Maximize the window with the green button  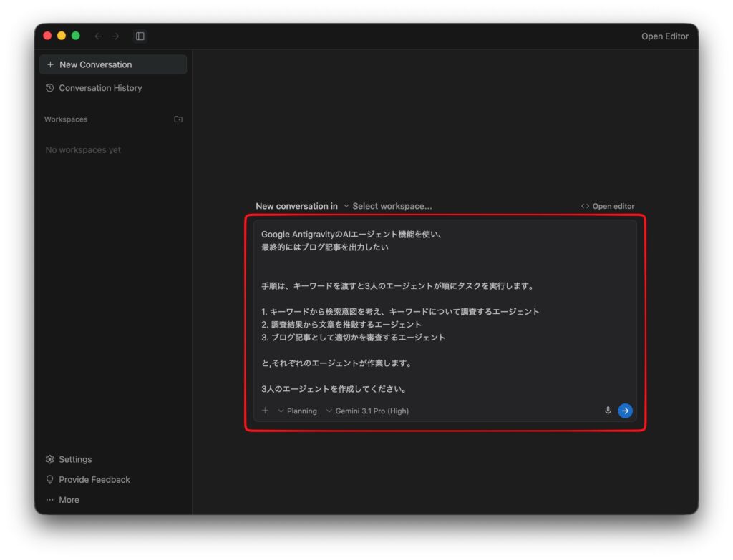click(x=76, y=36)
